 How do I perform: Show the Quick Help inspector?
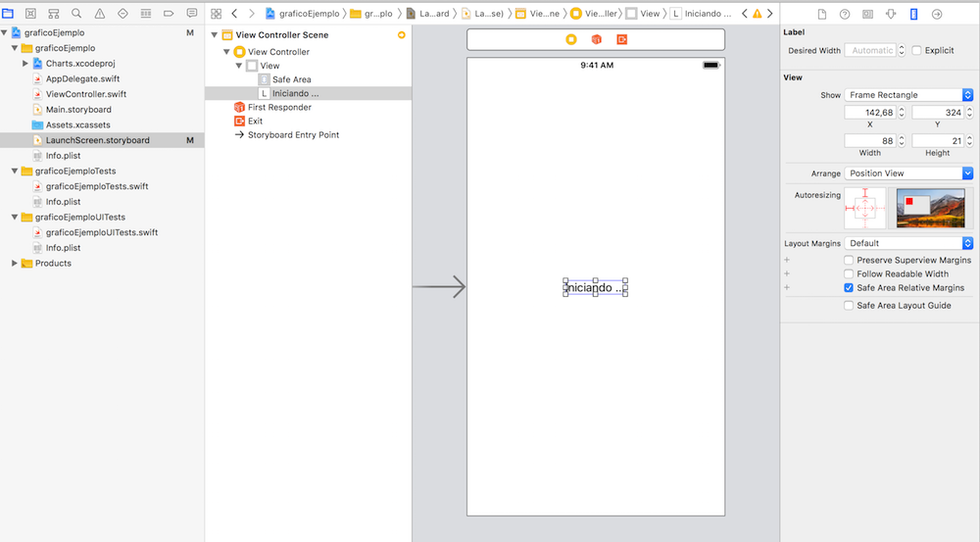pyautogui.click(x=845, y=14)
